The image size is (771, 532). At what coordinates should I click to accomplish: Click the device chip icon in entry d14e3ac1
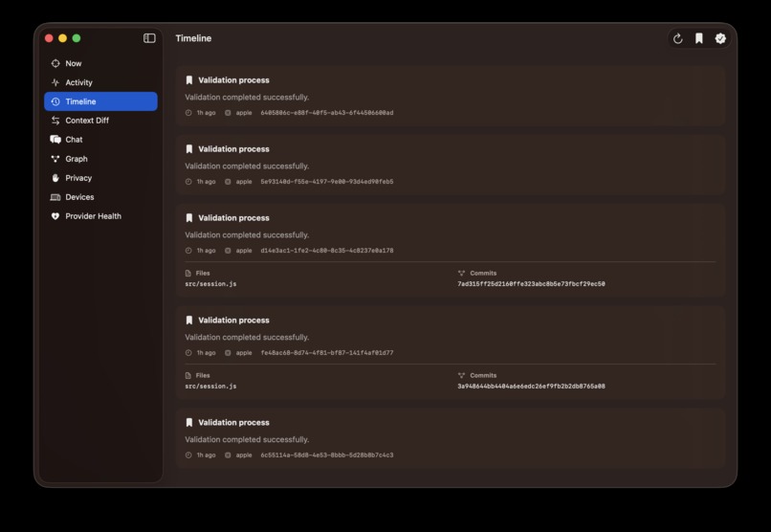[x=228, y=251]
